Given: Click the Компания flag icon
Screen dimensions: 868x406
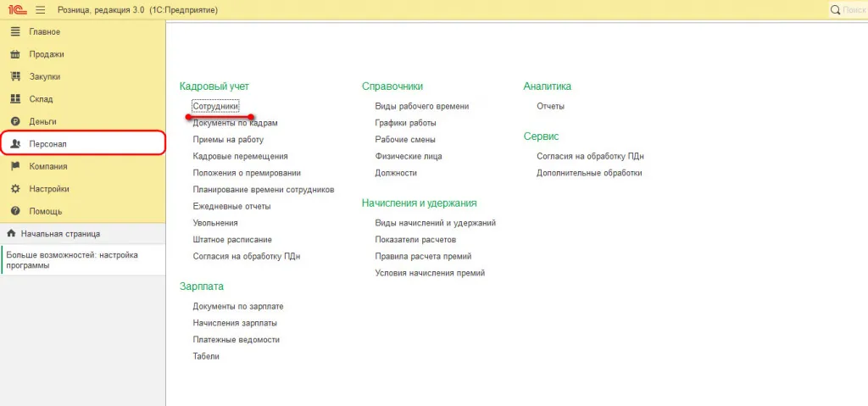Looking at the screenshot, I should coord(14,166).
